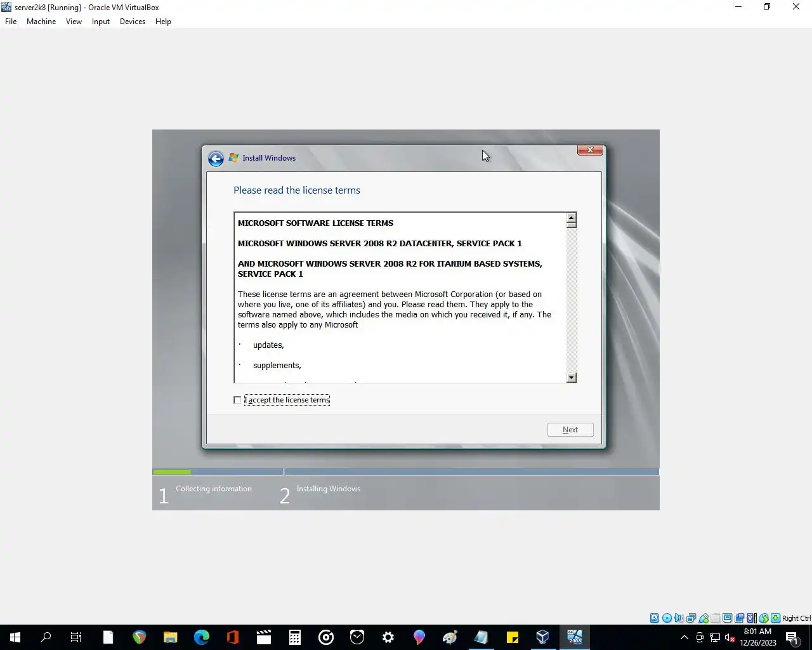Click the blue back arrow in Install Windows

click(216, 159)
